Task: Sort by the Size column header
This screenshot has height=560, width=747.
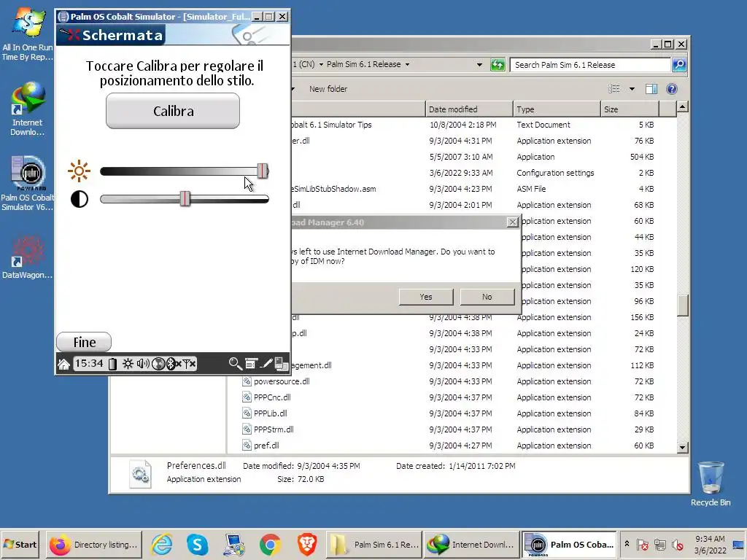Action: 630,109
